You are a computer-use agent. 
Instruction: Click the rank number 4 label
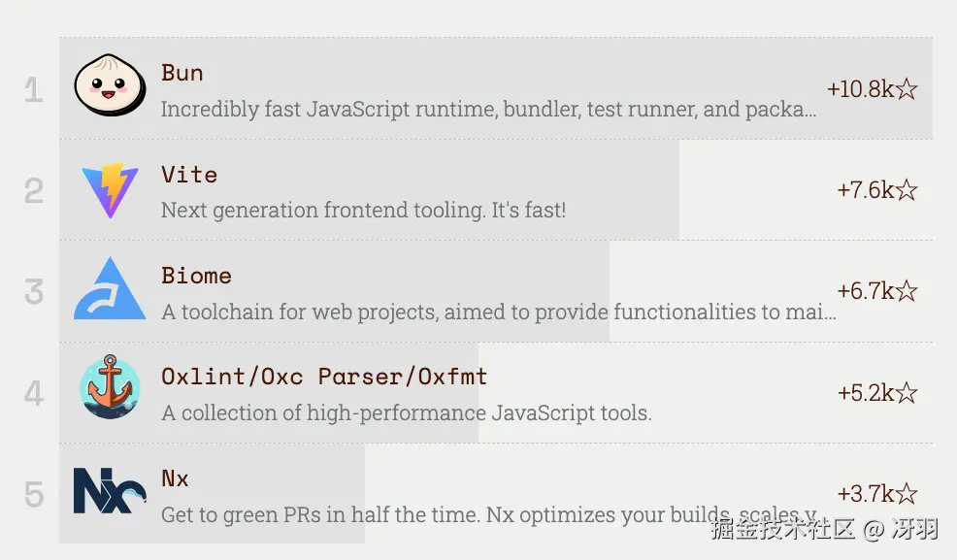click(34, 394)
